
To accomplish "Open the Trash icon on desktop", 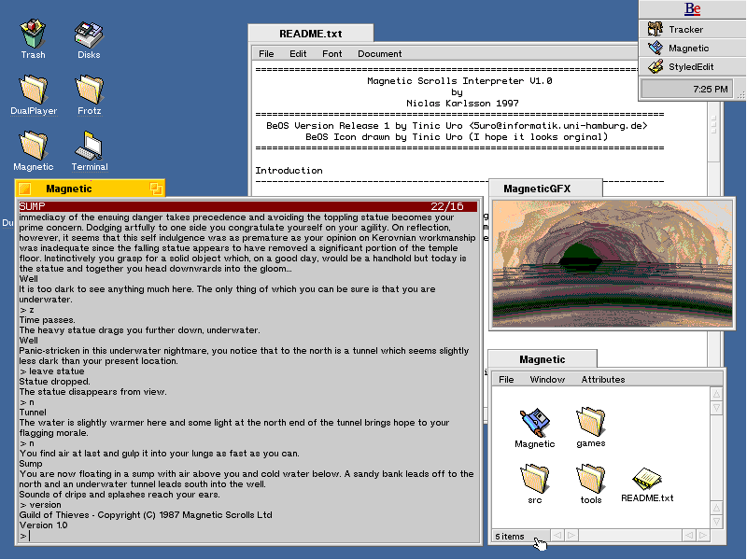I will click(x=33, y=35).
